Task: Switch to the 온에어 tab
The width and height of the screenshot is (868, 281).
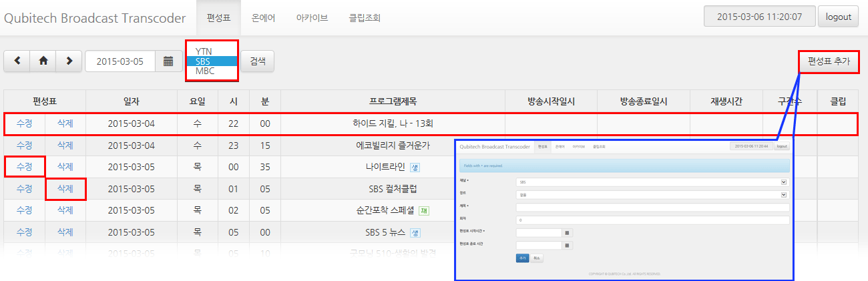Action: (264, 18)
